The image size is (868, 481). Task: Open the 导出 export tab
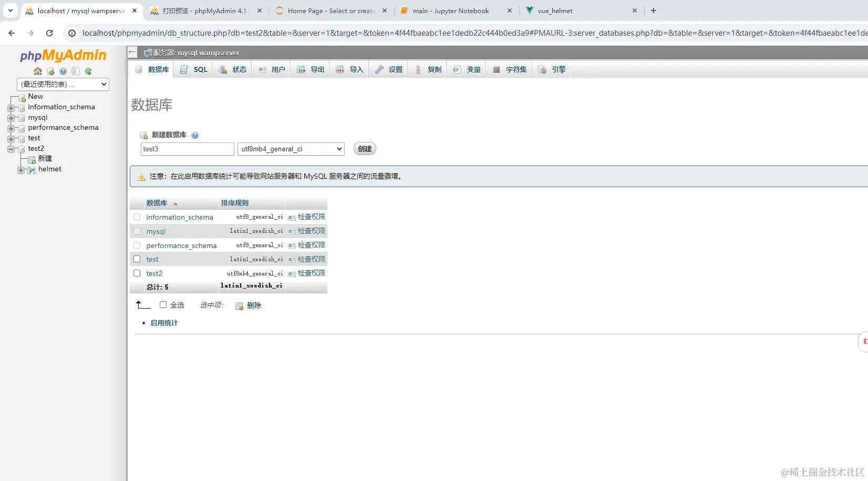(x=311, y=69)
